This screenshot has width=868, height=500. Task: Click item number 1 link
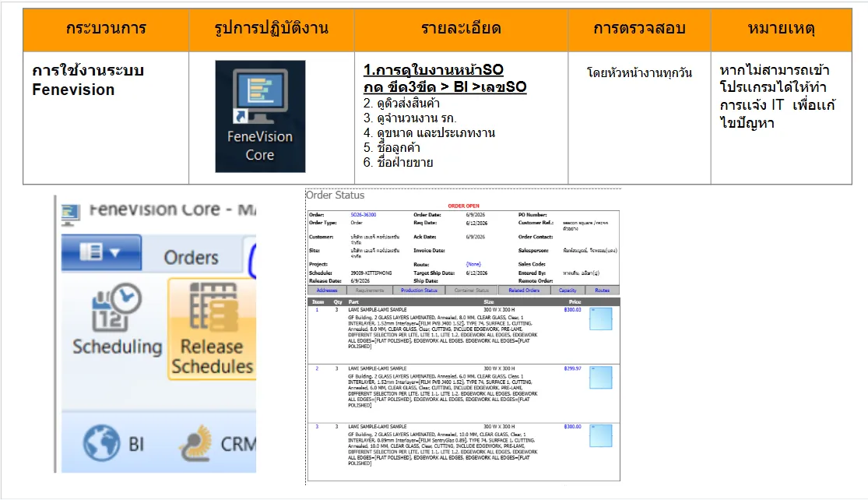tap(317, 310)
